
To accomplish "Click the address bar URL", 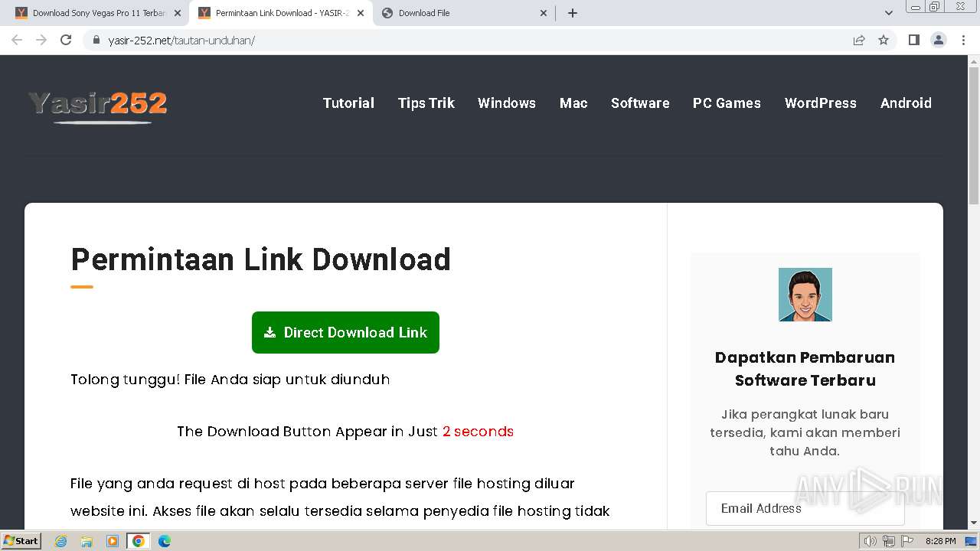I will pos(181,40).
